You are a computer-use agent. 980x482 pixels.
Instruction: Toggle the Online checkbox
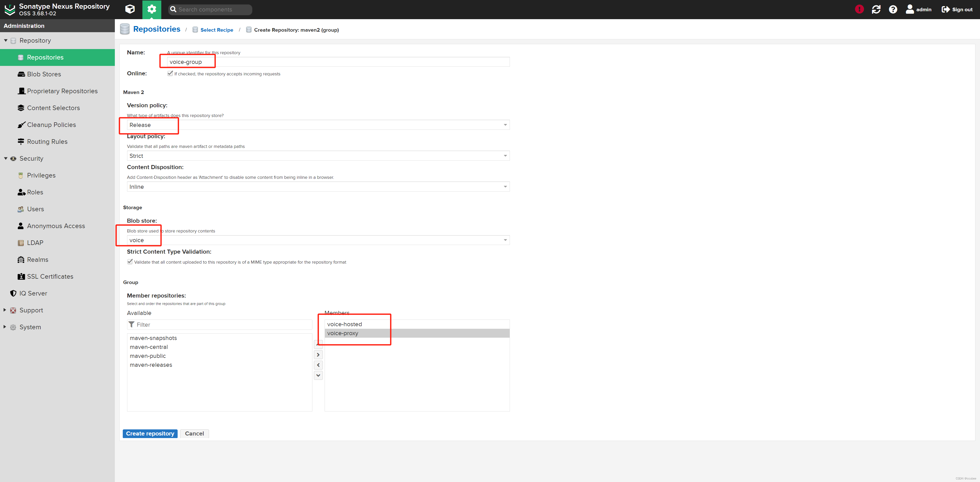point(170,74)
